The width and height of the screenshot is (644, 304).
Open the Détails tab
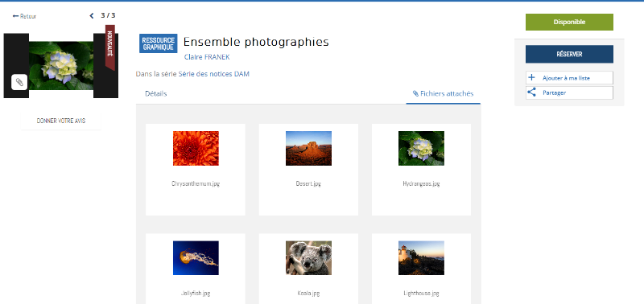(x=156, y=93)
